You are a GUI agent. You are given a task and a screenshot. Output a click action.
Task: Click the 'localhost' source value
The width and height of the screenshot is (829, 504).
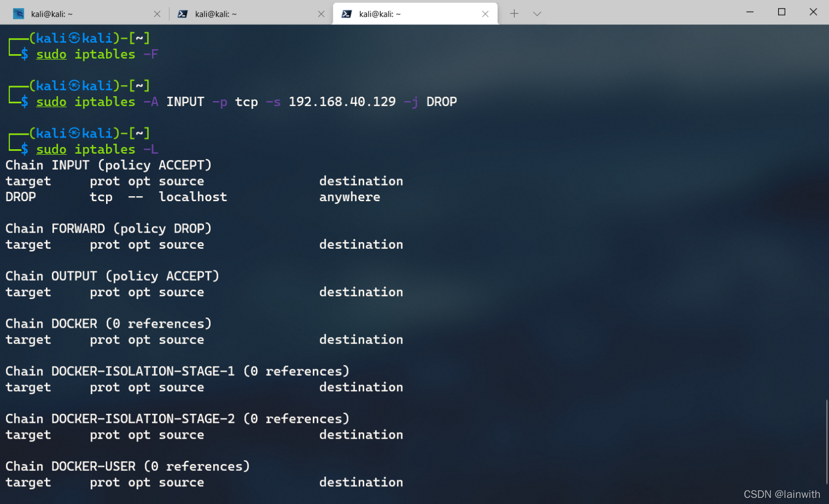193,197
